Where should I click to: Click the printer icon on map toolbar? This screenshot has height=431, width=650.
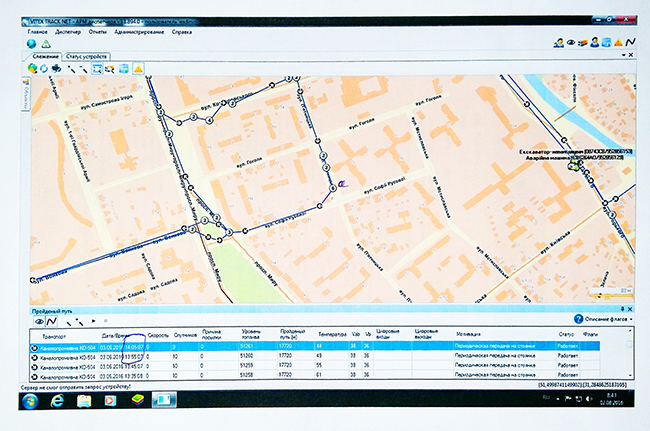[x=57, y=68]
